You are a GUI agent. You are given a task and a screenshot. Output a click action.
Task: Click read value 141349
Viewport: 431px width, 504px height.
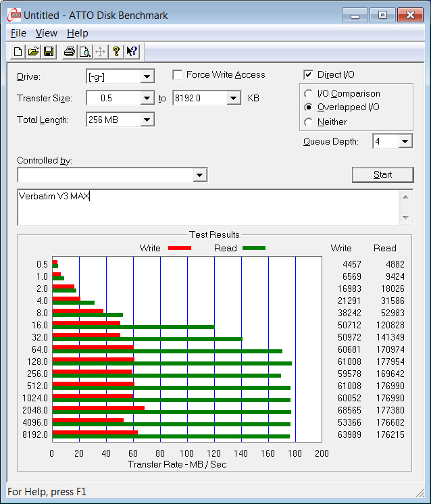pos(390,338)
